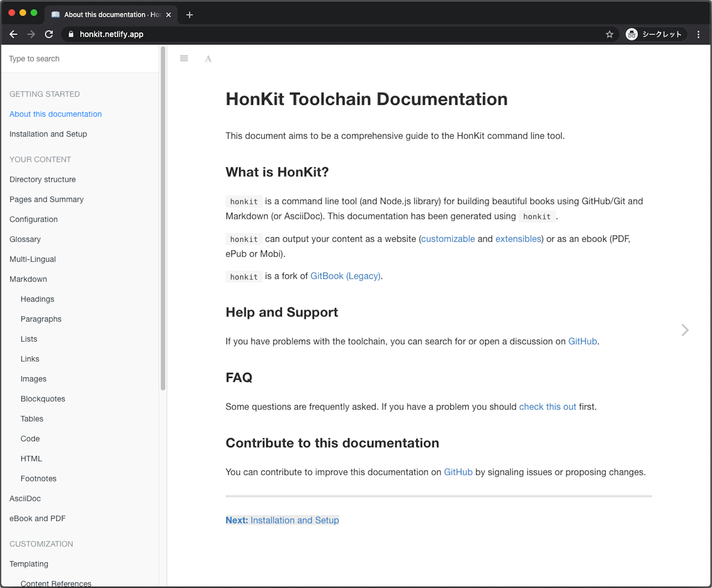Click the CUSTOMIZATION section label
The height and width of the screenshot is (588, 712).
41,544
